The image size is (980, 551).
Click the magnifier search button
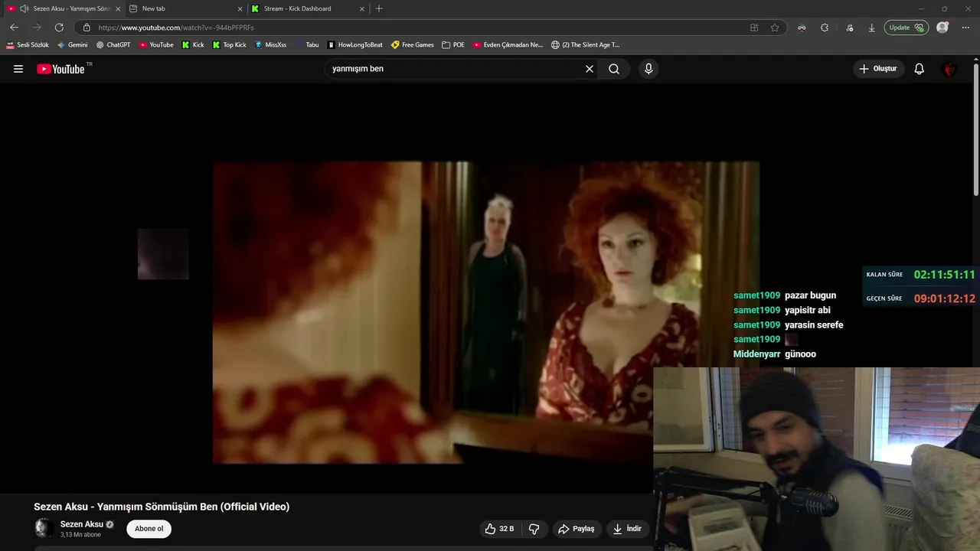tap(614, 69)
